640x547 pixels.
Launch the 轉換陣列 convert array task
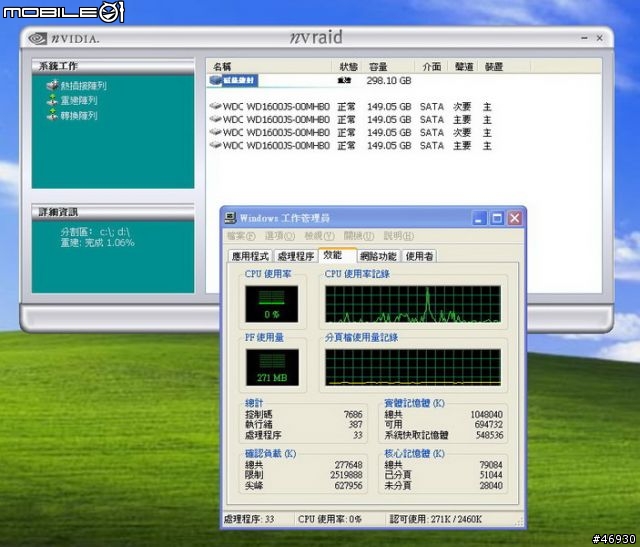tap(72, 116)
